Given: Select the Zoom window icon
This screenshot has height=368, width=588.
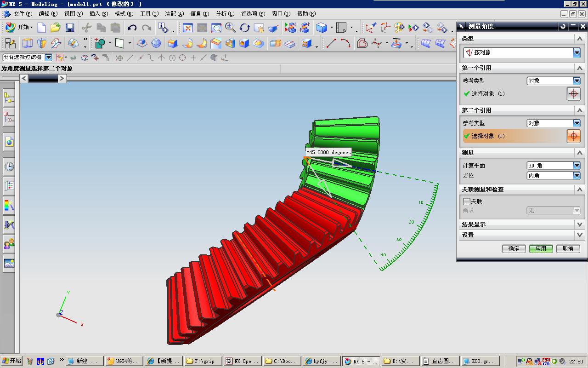Looking at the screenshot, I should 216,28.
